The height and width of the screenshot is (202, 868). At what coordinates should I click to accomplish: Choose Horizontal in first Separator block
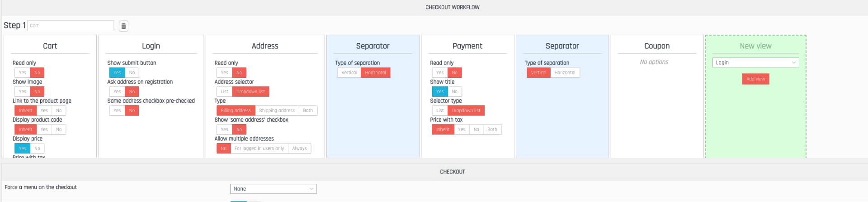point(375,73)
